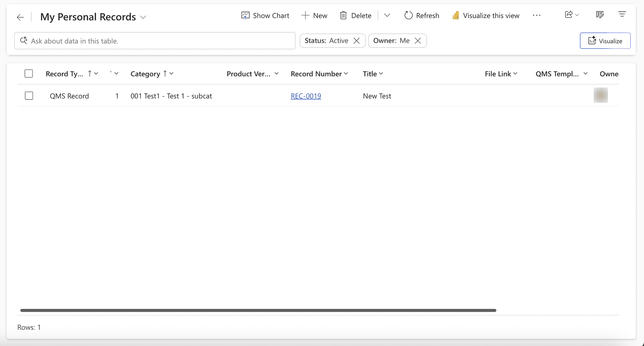The image size is (644, 346).
Task: Click Visualize this view Power BI command
Action: (x=486, y=15)
